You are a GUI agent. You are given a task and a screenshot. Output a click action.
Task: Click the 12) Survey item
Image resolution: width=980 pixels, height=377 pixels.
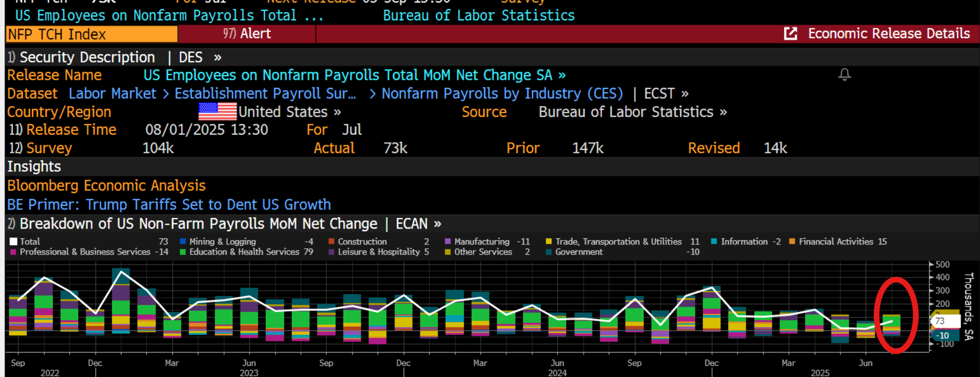pos(41,148)
